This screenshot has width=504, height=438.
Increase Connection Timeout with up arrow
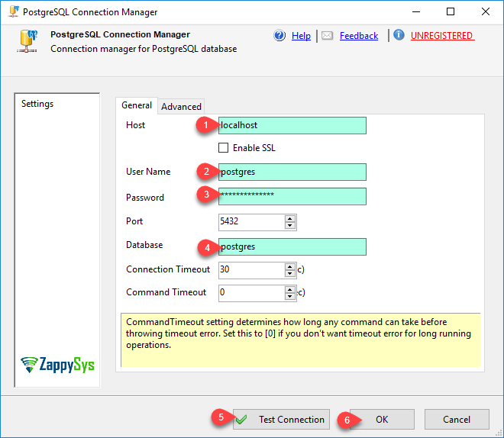[x=290, y=267]
